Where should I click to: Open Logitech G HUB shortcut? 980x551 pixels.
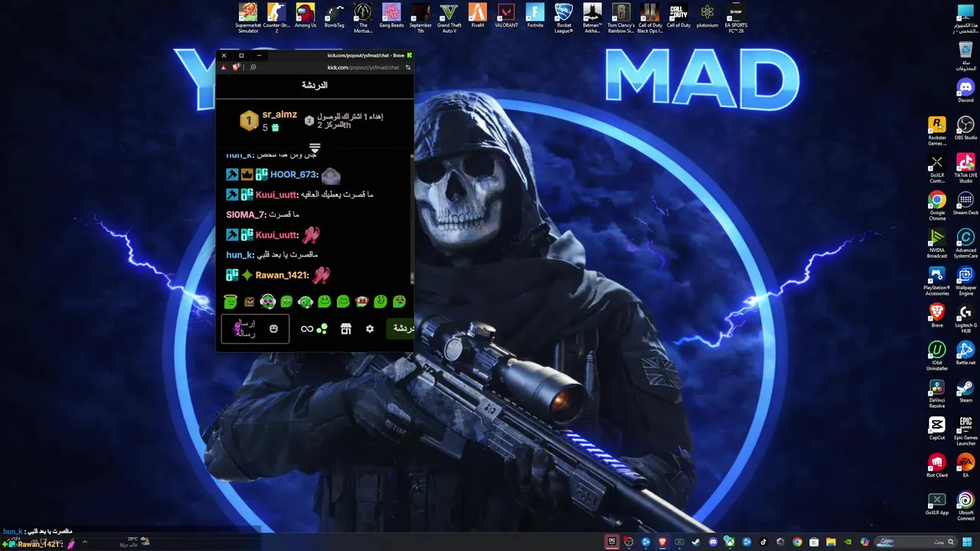[965, 318]
